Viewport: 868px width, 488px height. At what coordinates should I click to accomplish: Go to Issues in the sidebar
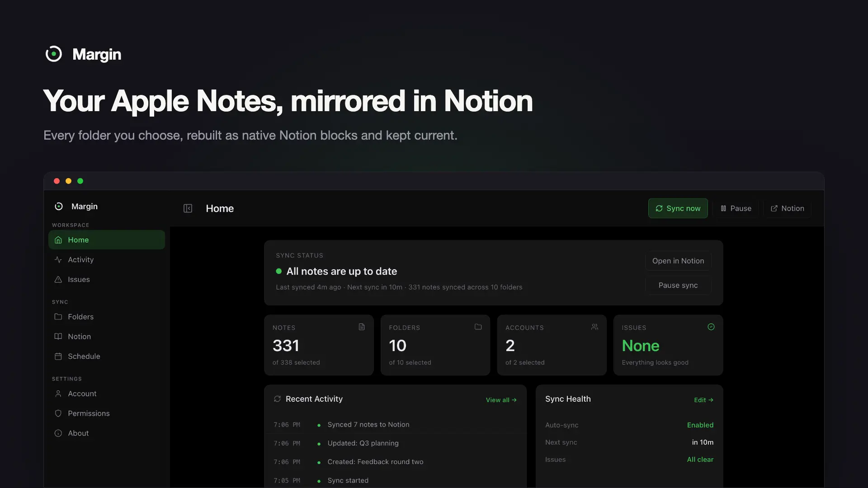click(107, 280)
